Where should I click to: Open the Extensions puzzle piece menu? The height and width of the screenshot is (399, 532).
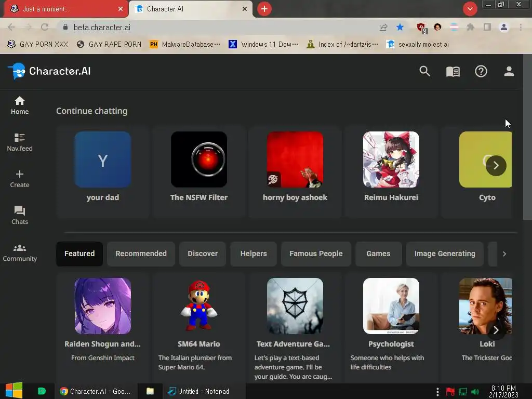(x=470, y=27)
